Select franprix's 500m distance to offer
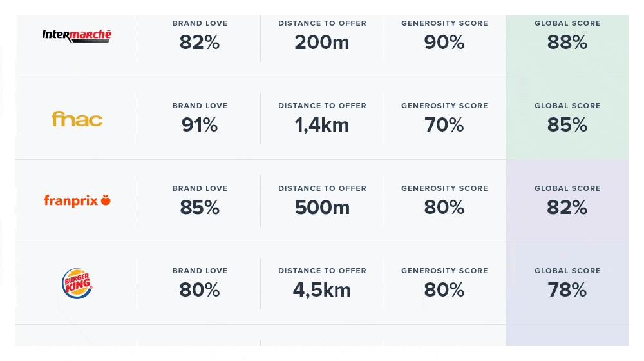Image resolution: width=644 pixels, height=361 pixels. (x=322, y=208)
